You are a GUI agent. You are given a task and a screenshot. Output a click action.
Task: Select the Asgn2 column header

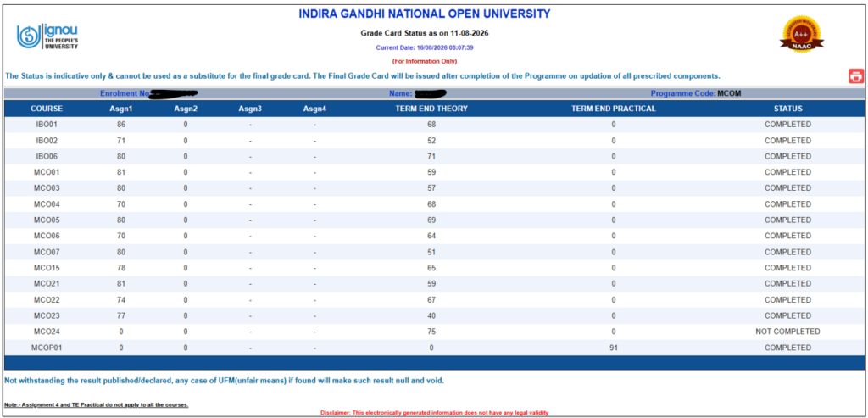(x=186, y=109)
